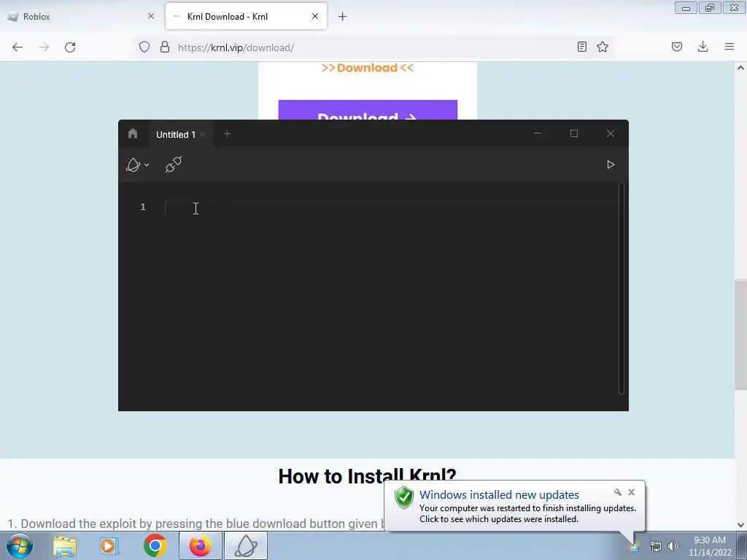The height and width of the screenshot is (560, 747).
Task: Click the inject plug icon in Krnl
Action: click(x=174, y=165)
